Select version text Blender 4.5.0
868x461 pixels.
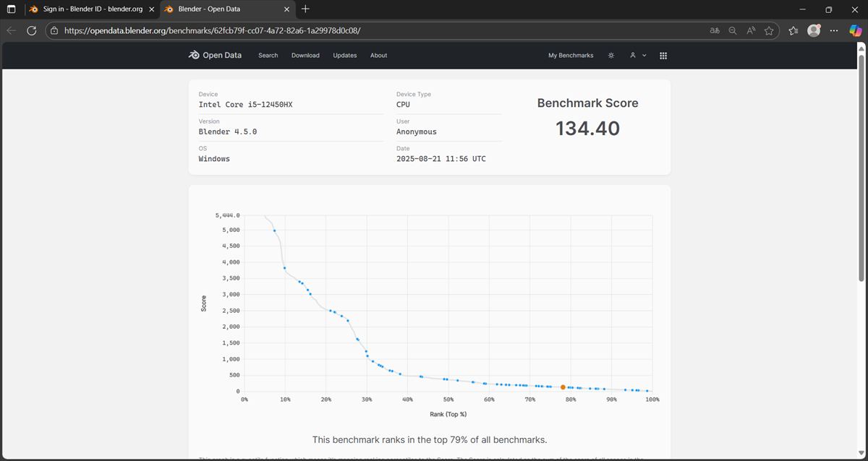(x=228, y=132)
